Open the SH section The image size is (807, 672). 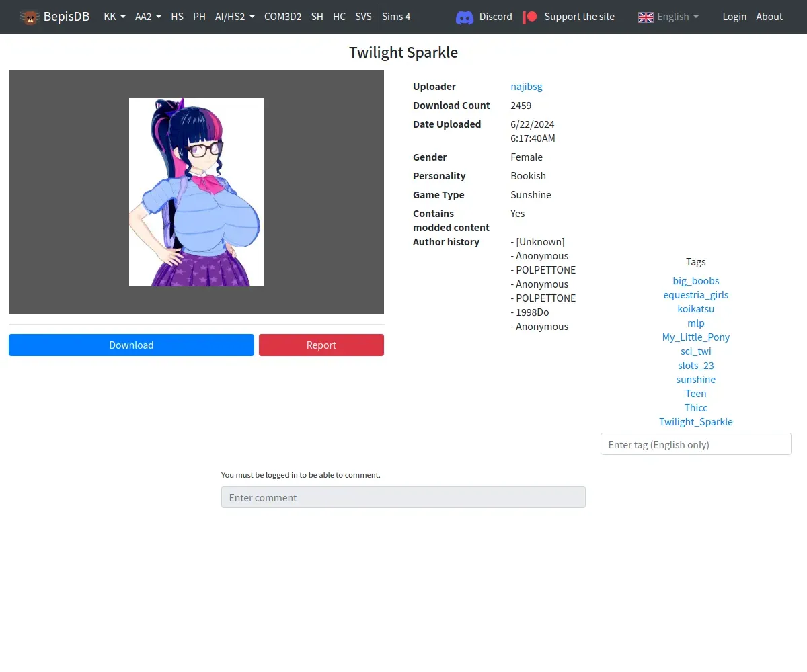point(317,17)
